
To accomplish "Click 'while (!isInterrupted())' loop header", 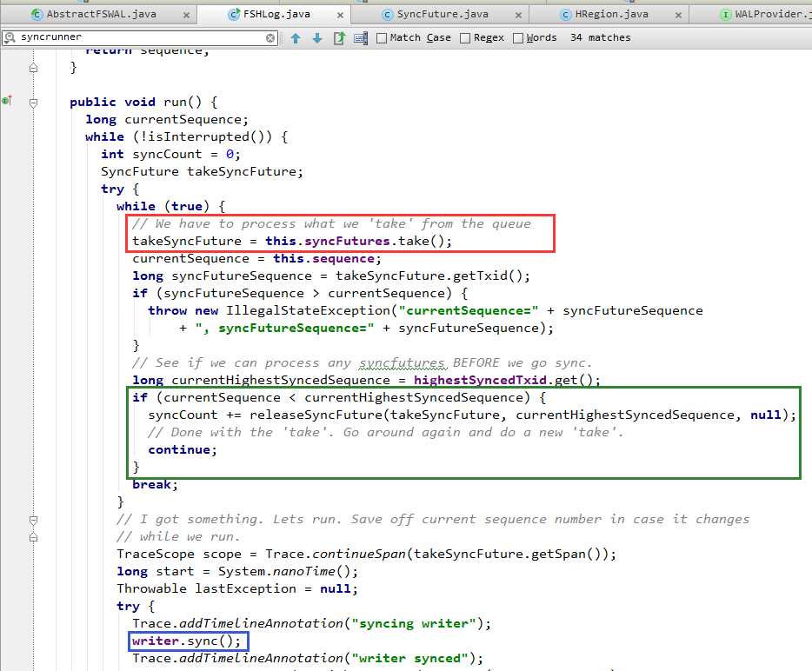I will pos(186,136).
